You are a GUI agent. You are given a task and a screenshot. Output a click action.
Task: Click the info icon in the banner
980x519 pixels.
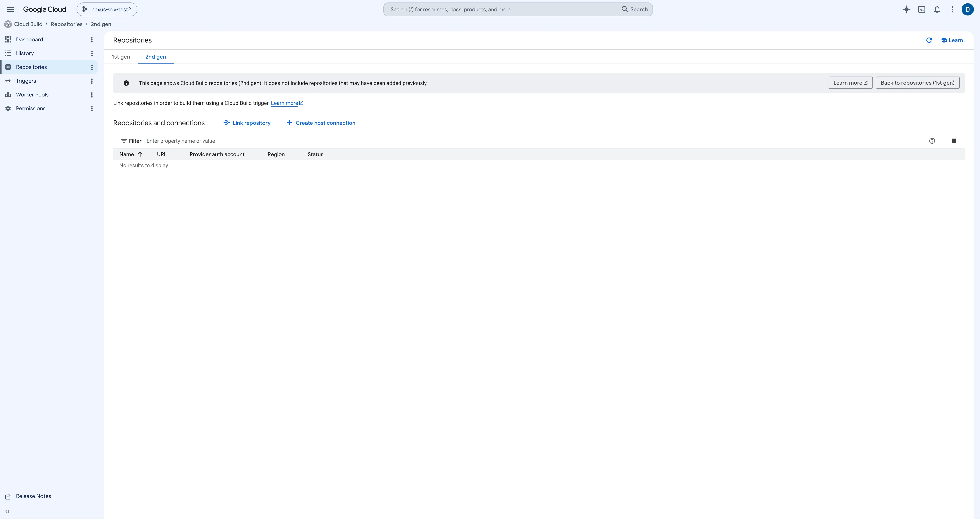126,83
